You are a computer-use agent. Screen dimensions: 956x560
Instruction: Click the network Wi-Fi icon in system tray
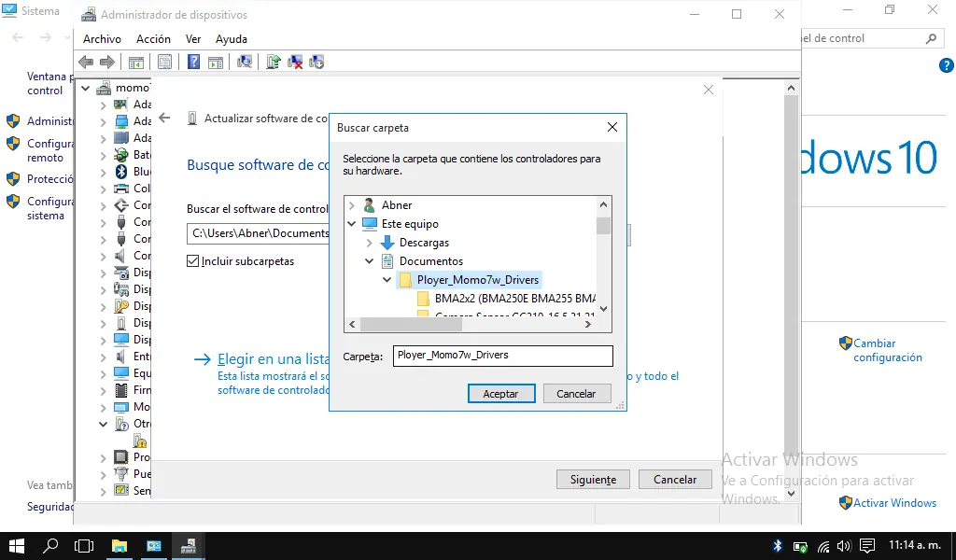click(823, 546)
